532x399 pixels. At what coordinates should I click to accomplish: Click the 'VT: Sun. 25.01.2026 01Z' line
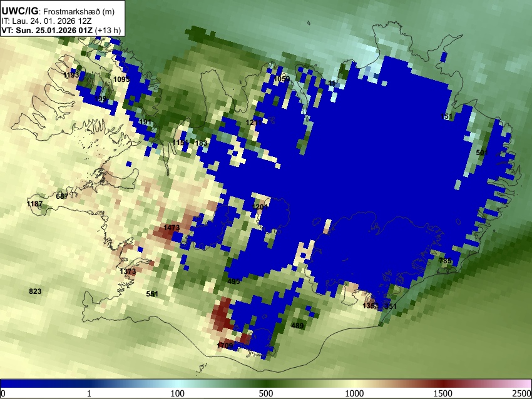(47, 30)
